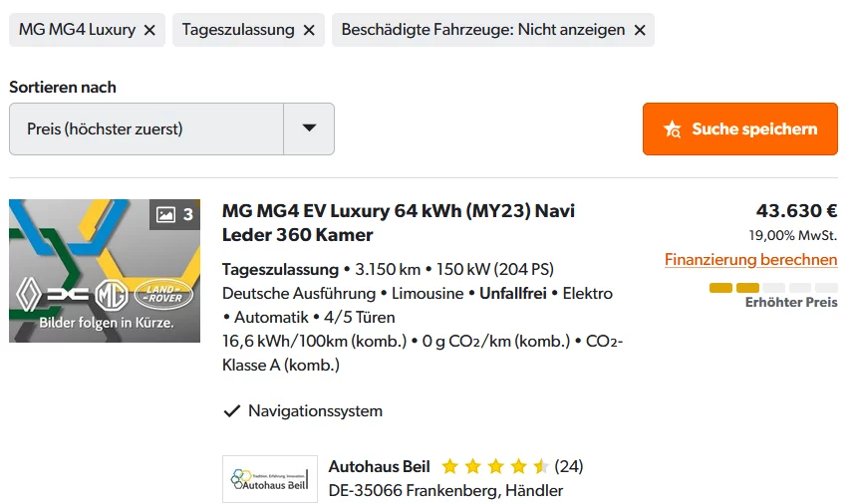The image size is (853, 504).
Task: Clear the Beschädigte Fahrzeuge filter via X icon
Action: pos(640,30)
